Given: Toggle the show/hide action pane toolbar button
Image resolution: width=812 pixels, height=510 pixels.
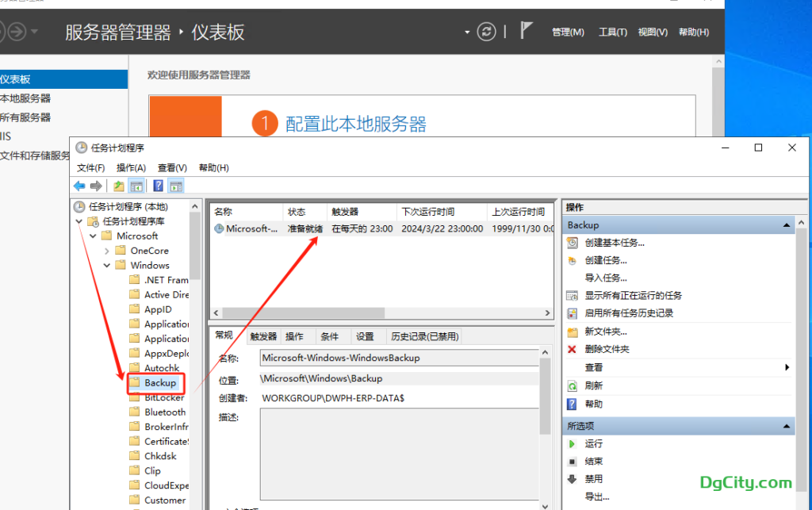Looking at the screenshot, I should point(176,186).
